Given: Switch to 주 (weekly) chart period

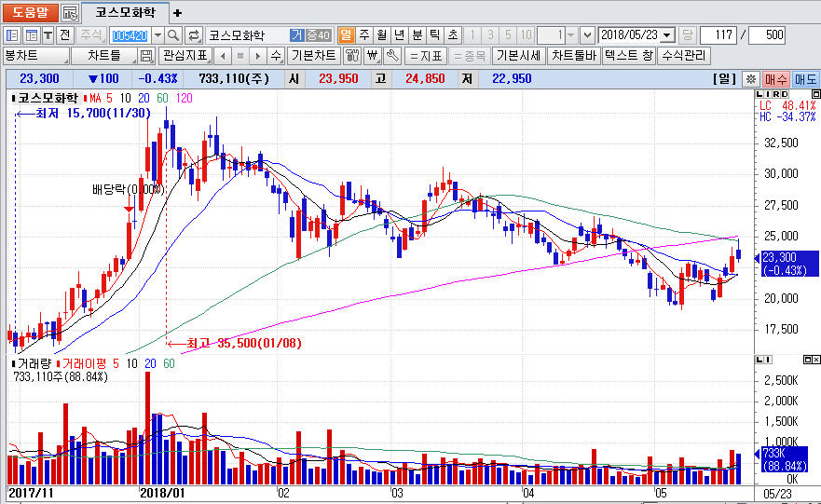Looking at the screenshot, I should click(363, 34).
